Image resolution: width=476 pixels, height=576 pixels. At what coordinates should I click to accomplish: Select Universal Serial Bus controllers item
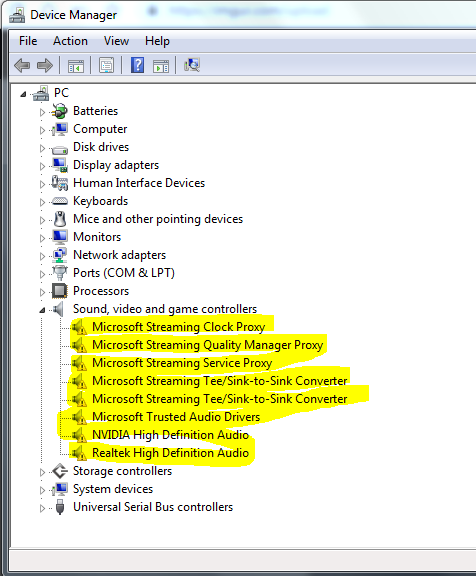tap(153, 507)
